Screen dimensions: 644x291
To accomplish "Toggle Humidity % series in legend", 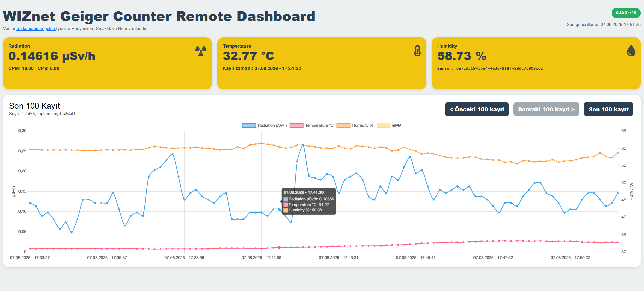I will pyautogui.click(x=355, y=125).
